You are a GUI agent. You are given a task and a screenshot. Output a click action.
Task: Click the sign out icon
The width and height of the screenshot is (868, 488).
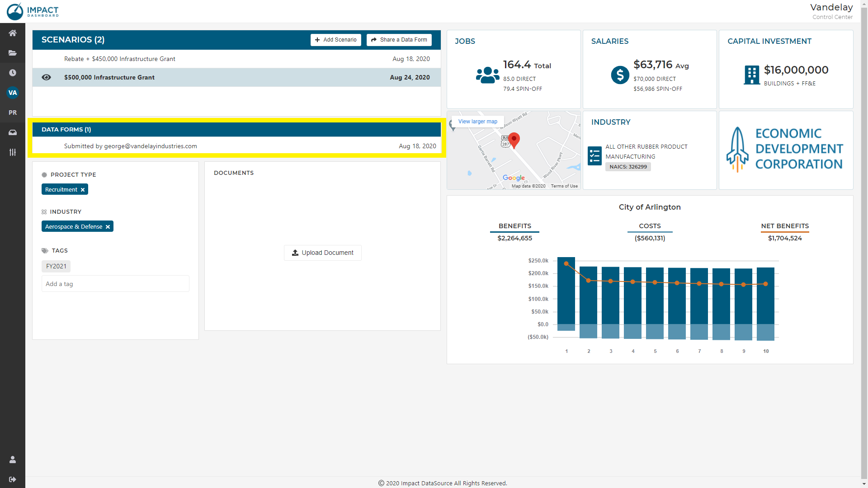point(13,479)
